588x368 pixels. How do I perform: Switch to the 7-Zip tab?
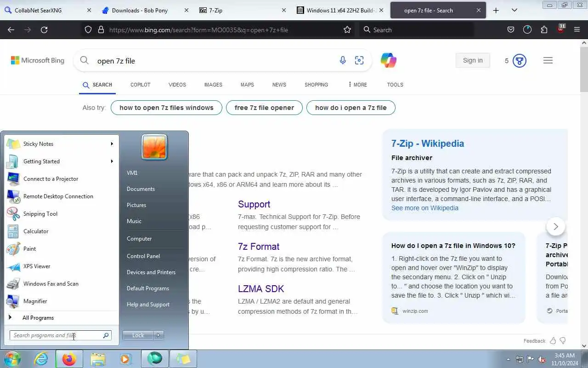pyautogui.click(x=242, y=10)
